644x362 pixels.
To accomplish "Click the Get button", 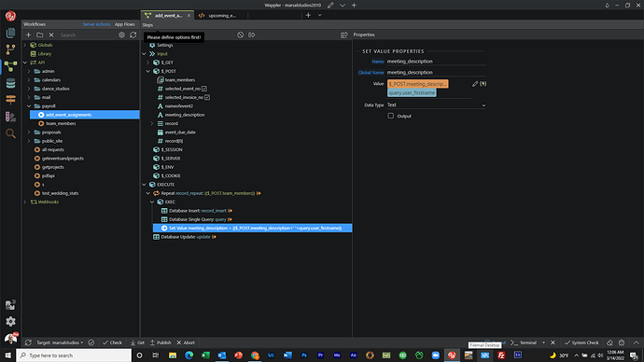I will click(x=137, y=342).
